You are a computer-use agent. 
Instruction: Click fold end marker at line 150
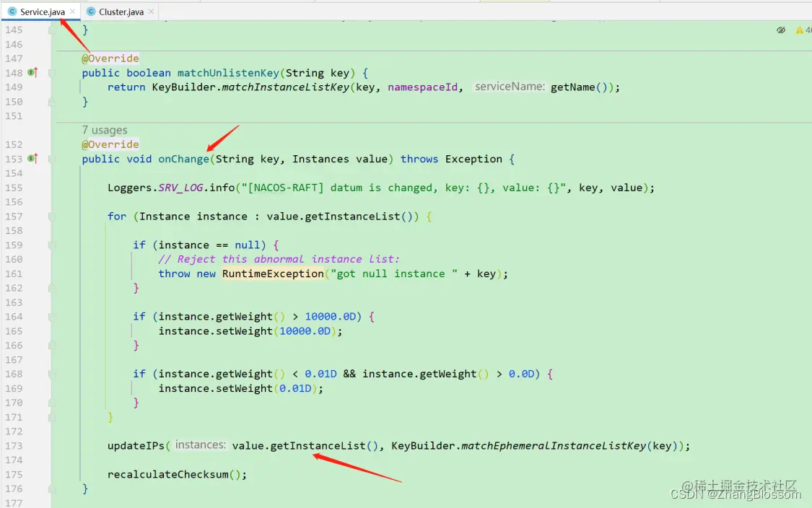pyautogui.click(x=52, y=102)
